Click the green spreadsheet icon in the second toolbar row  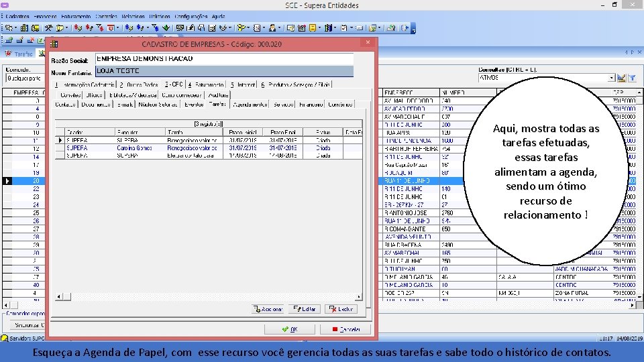(41, 40)
